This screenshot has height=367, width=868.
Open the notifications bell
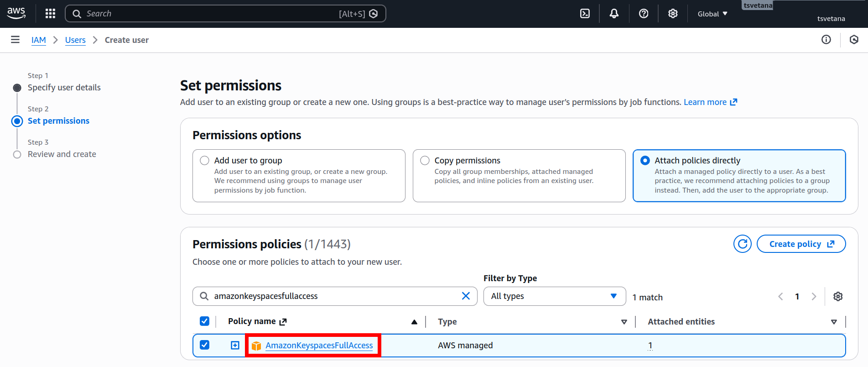point(614,14)
